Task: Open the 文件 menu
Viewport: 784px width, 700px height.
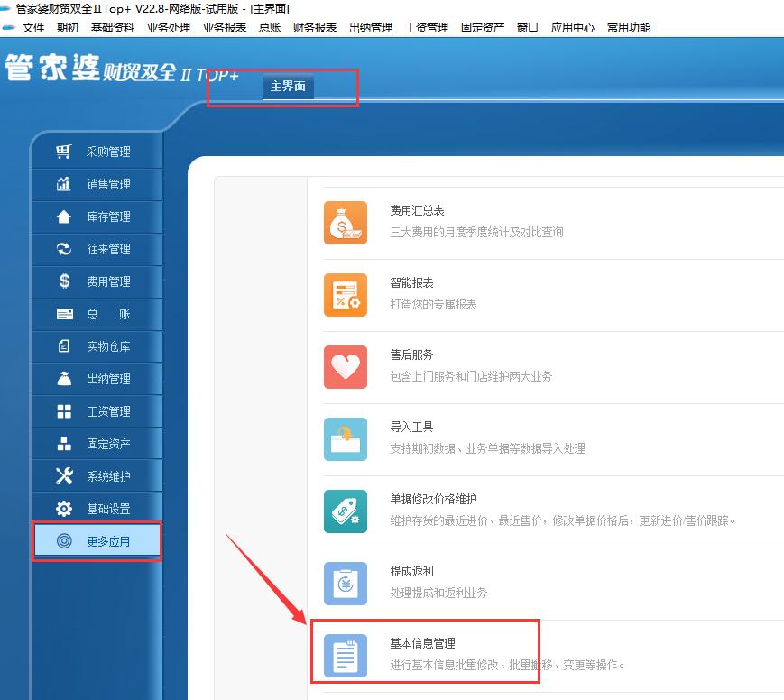Action: click(x=33, y=27)
